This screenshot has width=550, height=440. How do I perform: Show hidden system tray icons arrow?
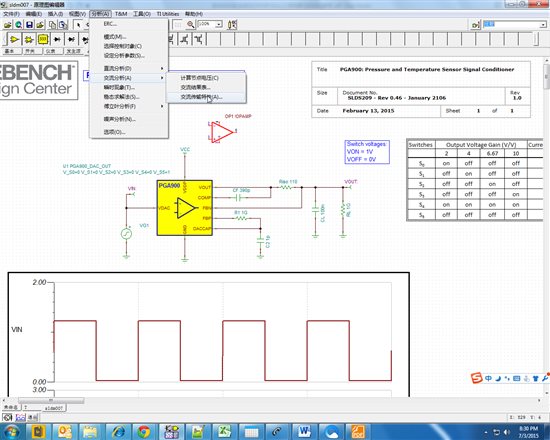pos(486,432)
